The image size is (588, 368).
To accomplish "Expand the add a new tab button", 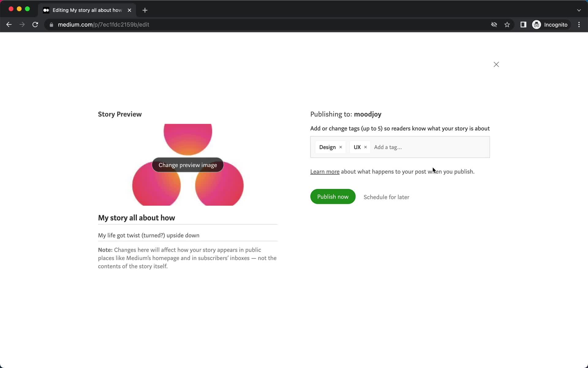I will coord(145,9).
